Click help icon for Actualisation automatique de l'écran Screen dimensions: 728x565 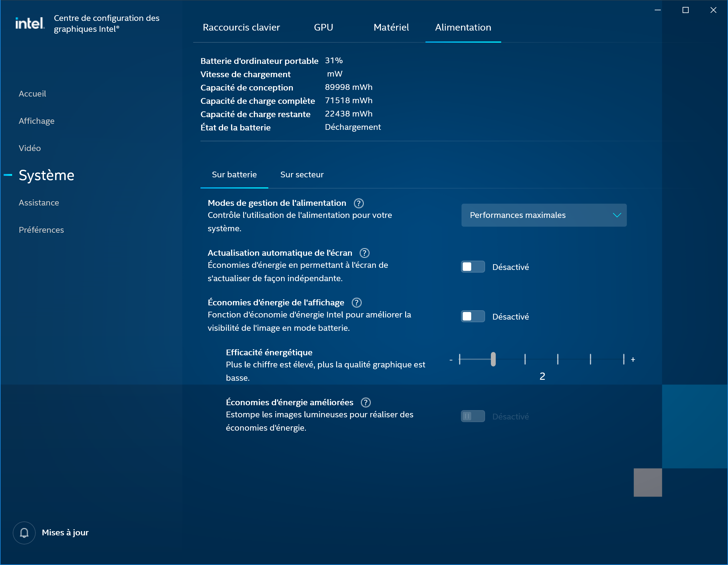(x=365, y=253)
